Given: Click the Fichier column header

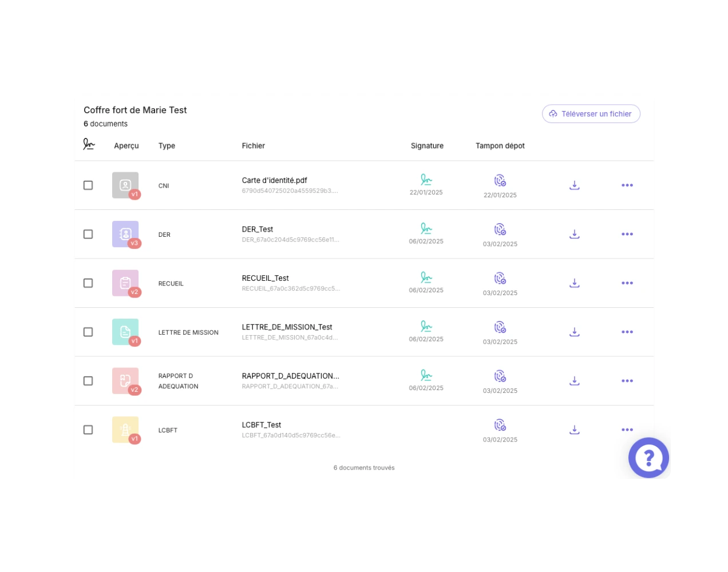Looking at the screenshot, I should 253,146.
